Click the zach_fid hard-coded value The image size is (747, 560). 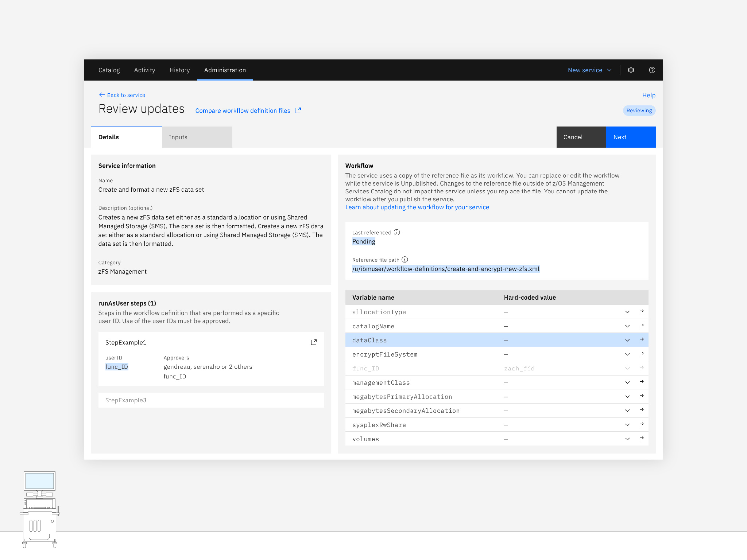519,368
